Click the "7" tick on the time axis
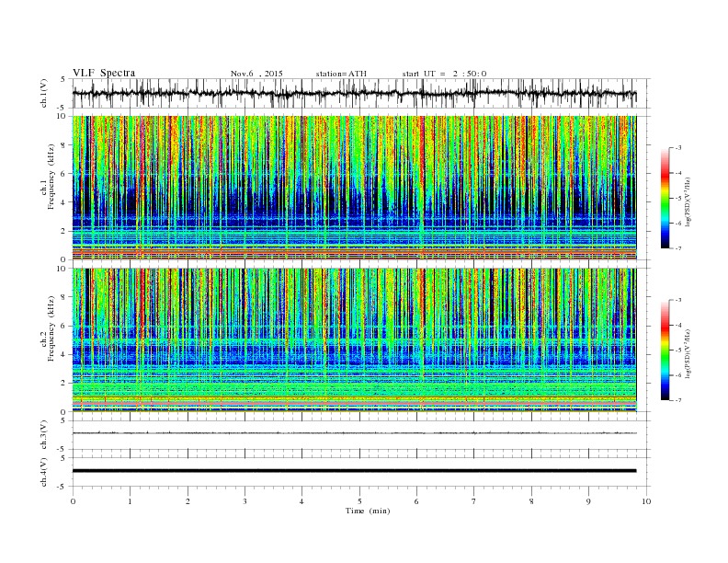Image resolution: width=728 pixels, height=563 pixels. [x=474, y=501]
